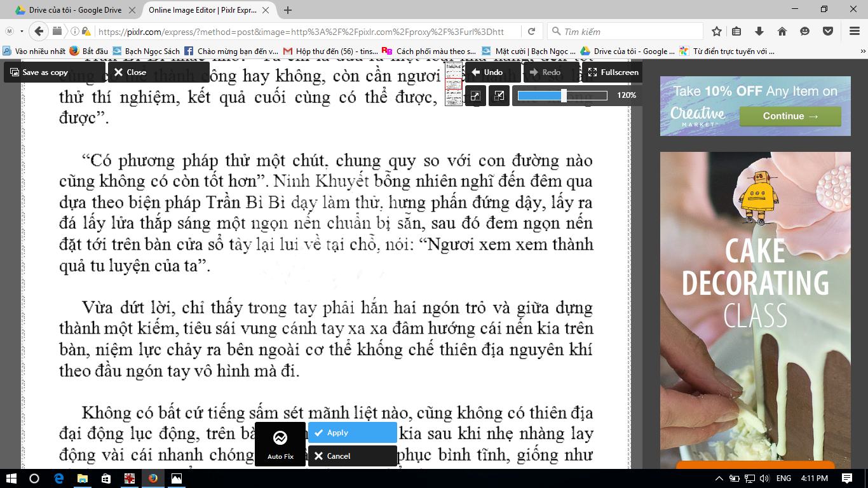Open the Firefox downloads arrow
Viewport: 868px width, 488px height.
point(759,32)
